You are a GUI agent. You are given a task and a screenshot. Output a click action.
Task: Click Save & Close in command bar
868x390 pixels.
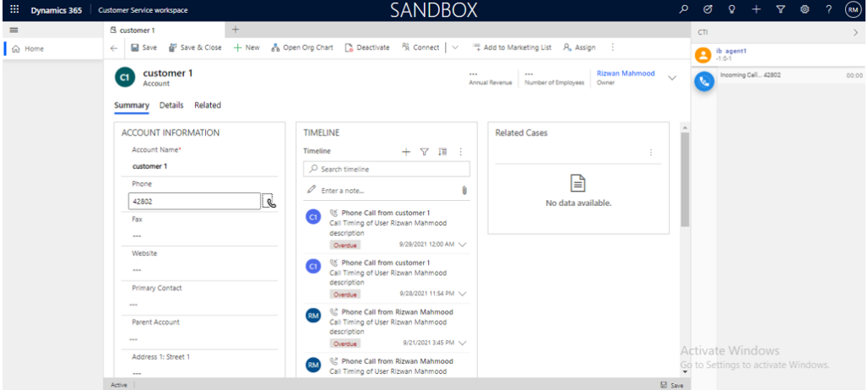point(195,47)
